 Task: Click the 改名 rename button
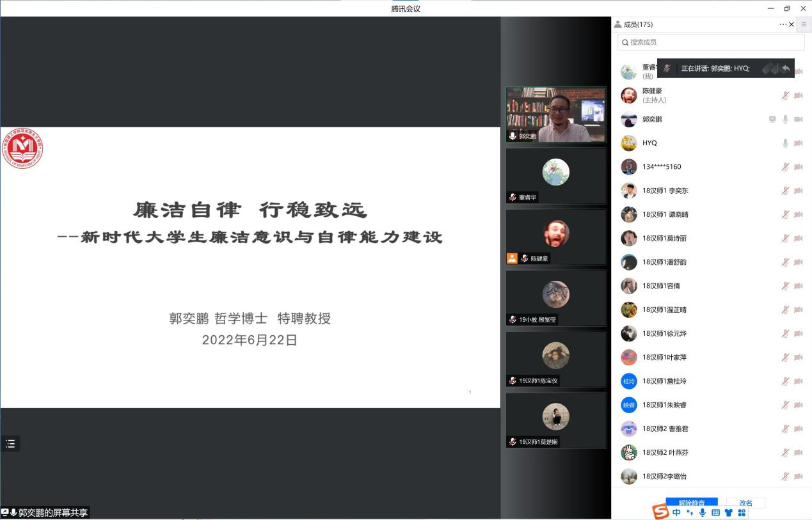(745, 503)
